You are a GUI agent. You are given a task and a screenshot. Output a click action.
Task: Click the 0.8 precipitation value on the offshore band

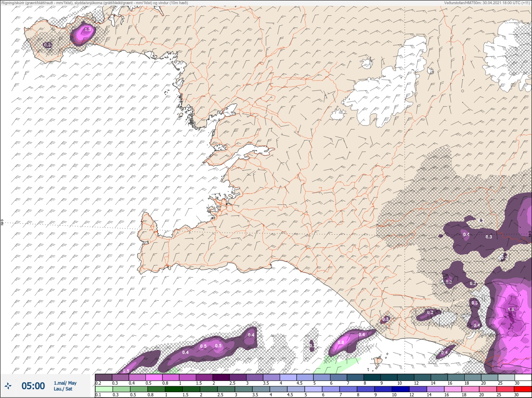[341, 342]
